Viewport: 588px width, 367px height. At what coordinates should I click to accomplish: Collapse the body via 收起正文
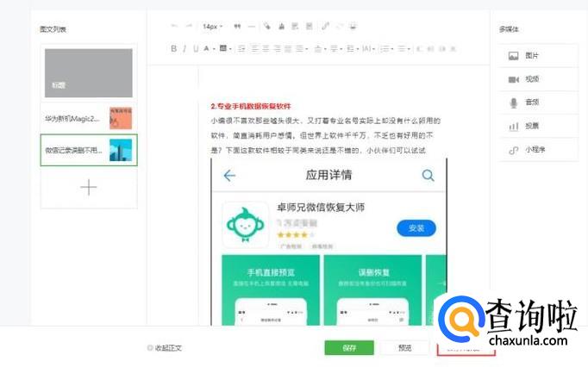point(165,348)
